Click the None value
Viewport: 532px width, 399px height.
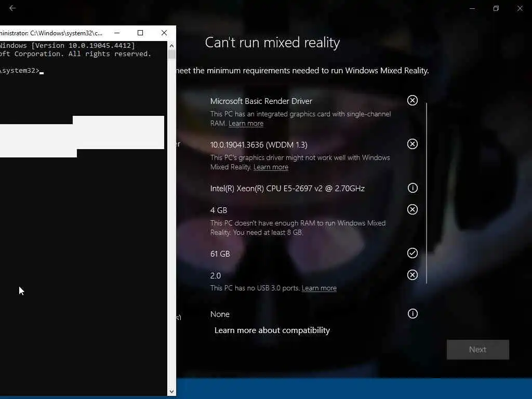pyautogui.click(x=220, y=314)
